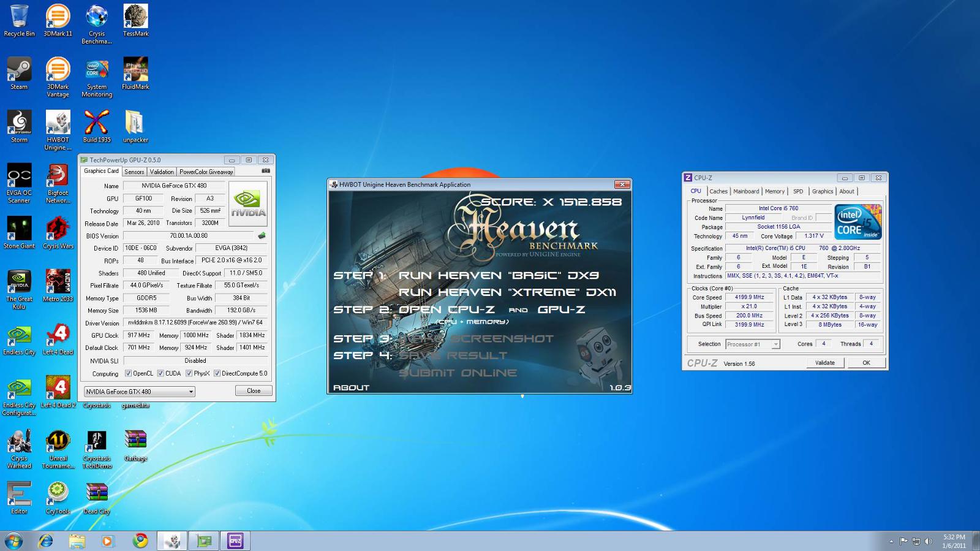
Task: Click the Windows Start button
Action: click(x=13, y=541)
